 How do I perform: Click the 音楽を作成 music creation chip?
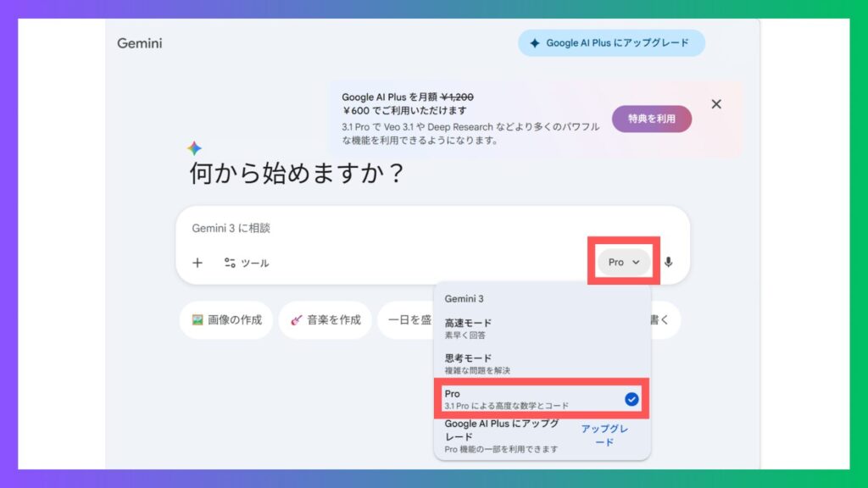click(325, 320)
